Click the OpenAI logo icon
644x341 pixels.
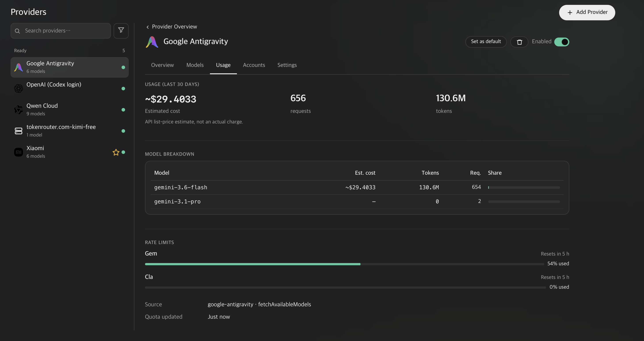19,88
